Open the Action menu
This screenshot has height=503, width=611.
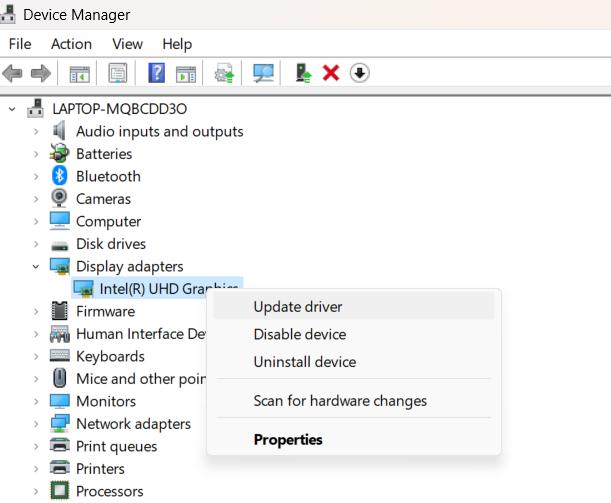coord(71,44)
